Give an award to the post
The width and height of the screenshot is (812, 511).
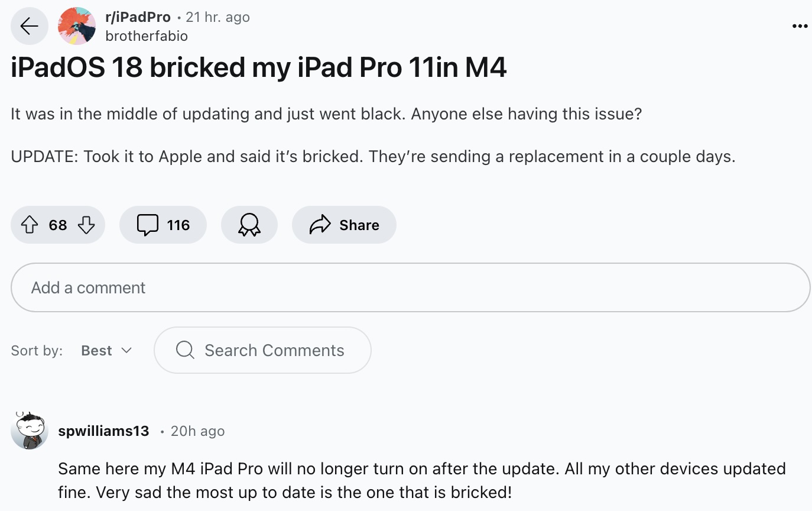[249, 225]
